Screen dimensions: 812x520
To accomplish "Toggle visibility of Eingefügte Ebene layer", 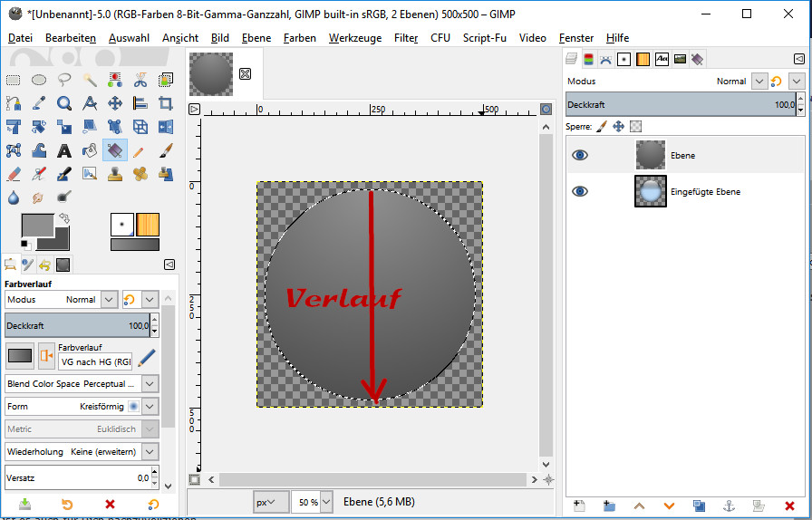I will (580, 191).
